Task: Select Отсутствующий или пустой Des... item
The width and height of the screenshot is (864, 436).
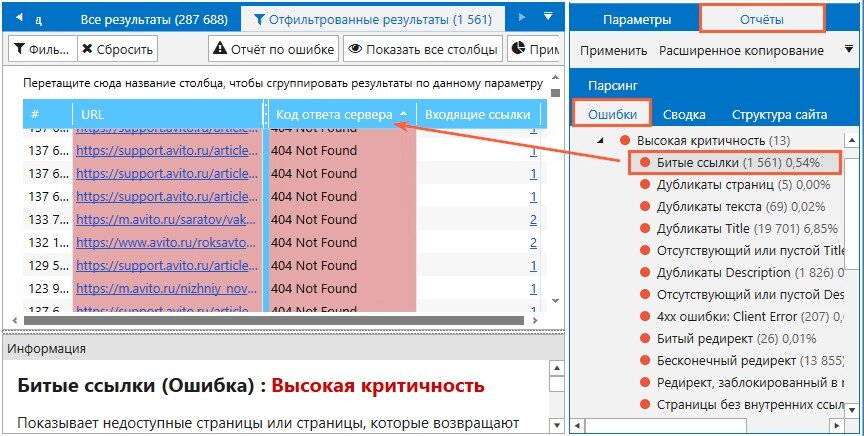Action: [x=750, y=295]
